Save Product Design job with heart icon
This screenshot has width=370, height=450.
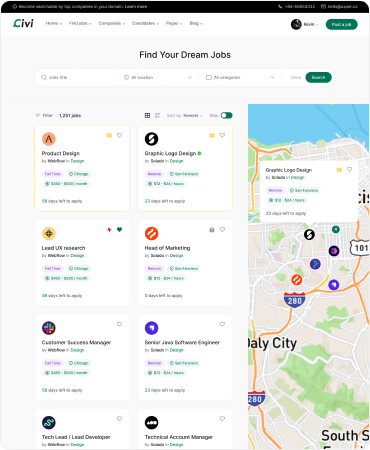(x=119, y=135)
